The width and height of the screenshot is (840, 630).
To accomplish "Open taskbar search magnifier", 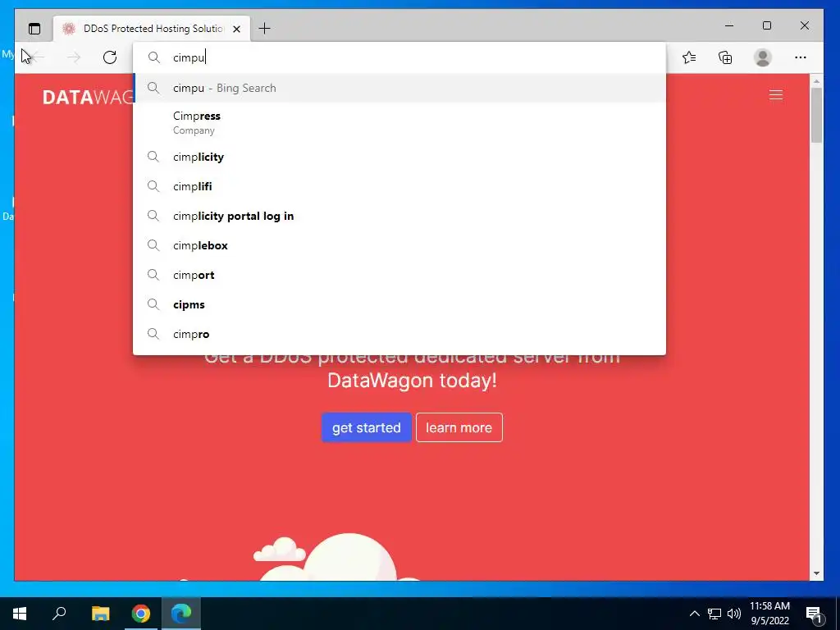I will pos(59,614).
